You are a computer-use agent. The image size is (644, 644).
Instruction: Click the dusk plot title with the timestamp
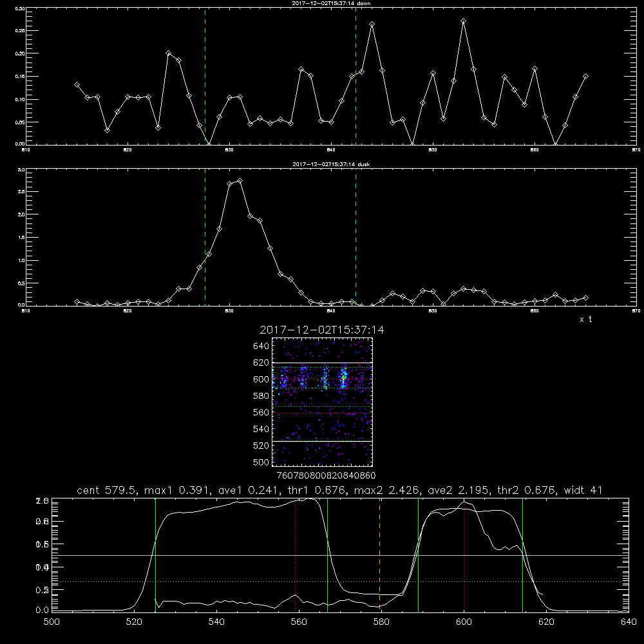(331, 164)
